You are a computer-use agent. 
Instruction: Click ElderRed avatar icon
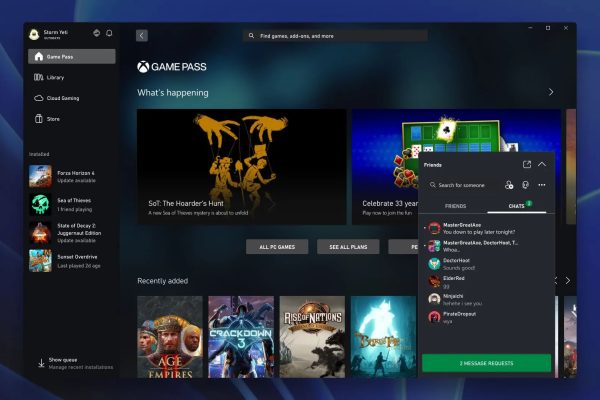click(x=434, y=282)
